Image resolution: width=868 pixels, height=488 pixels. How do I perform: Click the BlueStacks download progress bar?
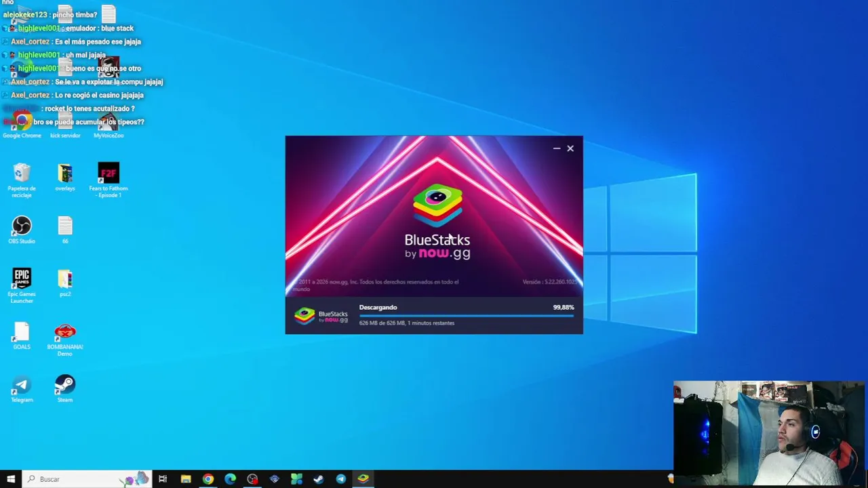[467, 315]
